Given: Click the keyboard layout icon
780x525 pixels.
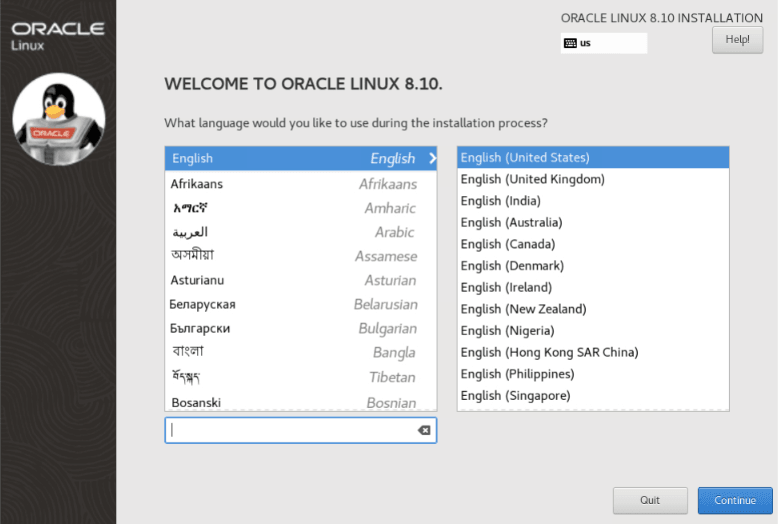Looking at the screenshot, I should 570,43.
